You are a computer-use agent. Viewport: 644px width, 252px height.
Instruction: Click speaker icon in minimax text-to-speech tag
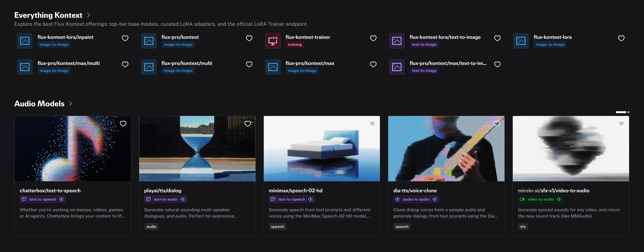[x=311, y=199]
